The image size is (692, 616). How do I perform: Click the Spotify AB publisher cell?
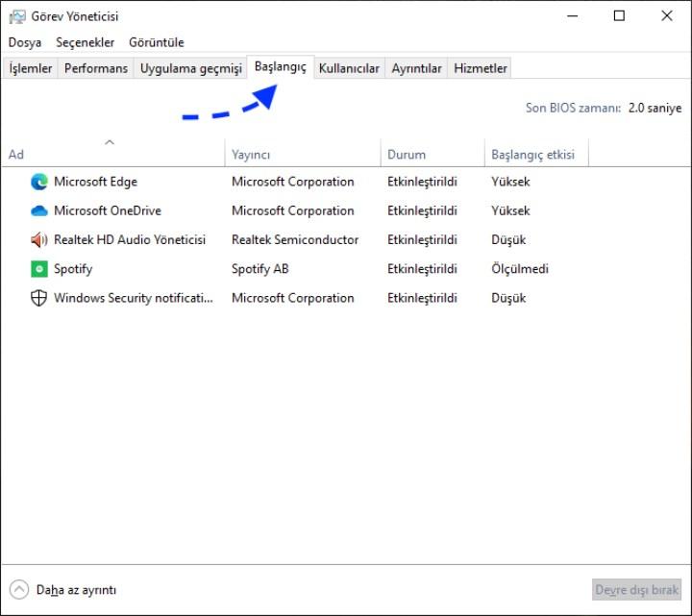pyautogui.click(x=259, y=269)
